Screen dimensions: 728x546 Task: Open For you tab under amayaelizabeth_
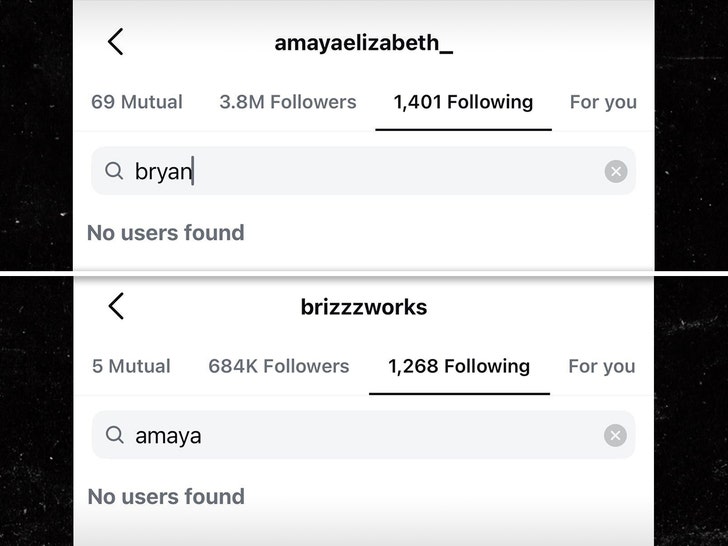click(603, 102)
